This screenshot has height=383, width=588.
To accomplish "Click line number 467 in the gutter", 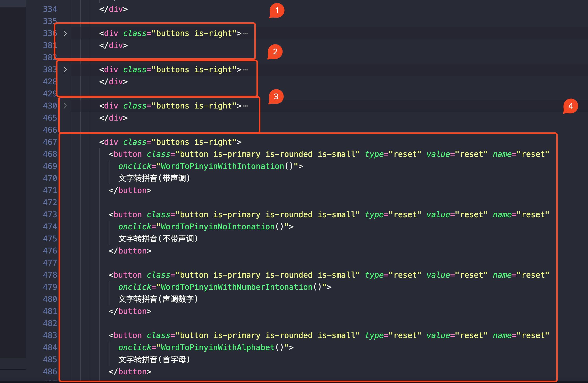I will (x=50, y=142).
